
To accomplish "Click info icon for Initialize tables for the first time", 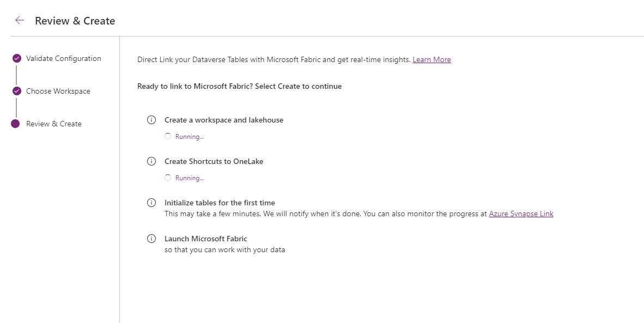I will point(151,203).
